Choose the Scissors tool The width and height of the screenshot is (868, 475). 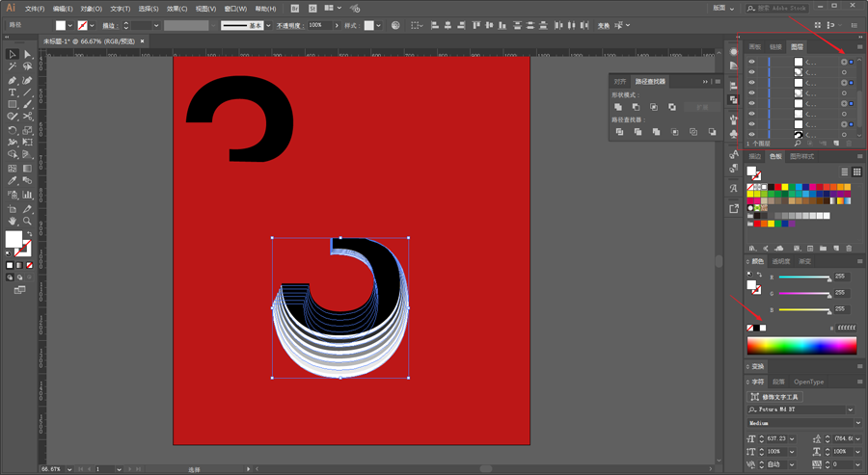(x=27, y=117)
